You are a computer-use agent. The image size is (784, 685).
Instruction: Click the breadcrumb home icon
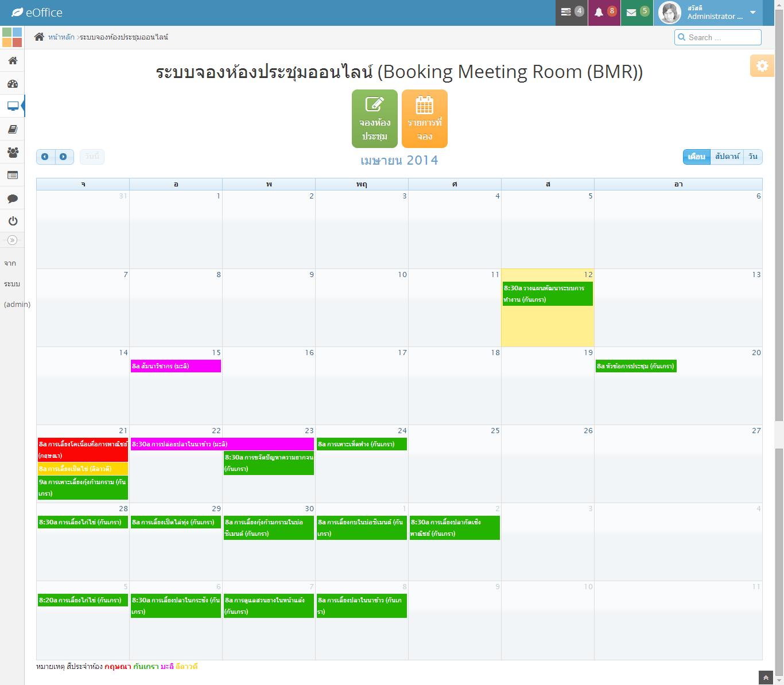pos(39,37)
